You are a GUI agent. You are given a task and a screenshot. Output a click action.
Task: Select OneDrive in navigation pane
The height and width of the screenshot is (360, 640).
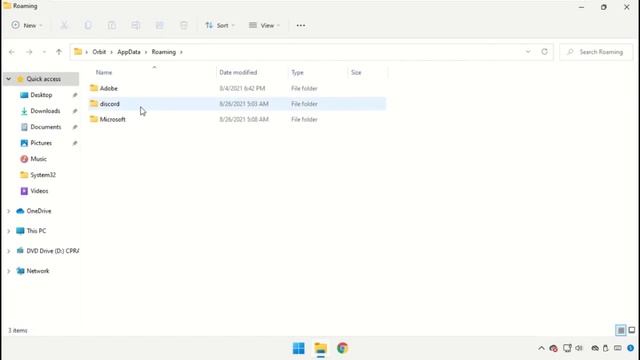pos(39,211)
